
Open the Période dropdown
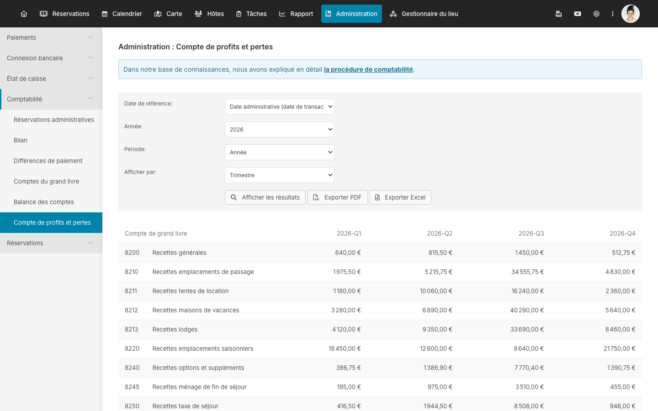(x=279, y=152)
